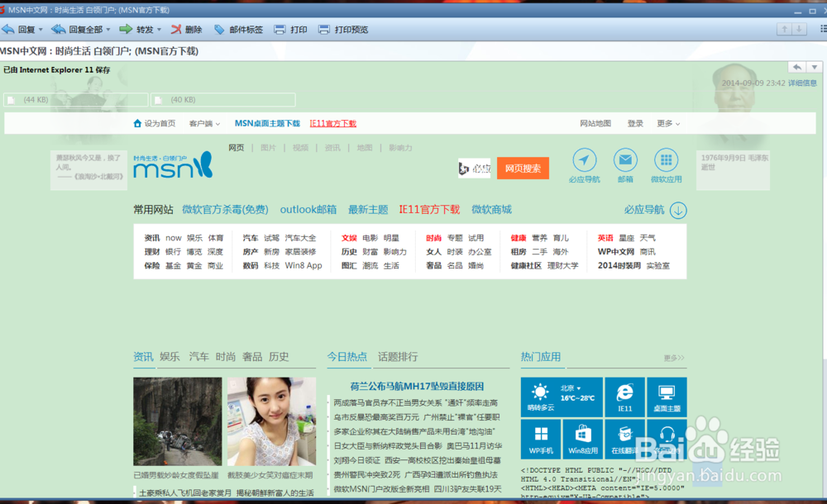Click 更多>> in the 热门应用 section

674,358
